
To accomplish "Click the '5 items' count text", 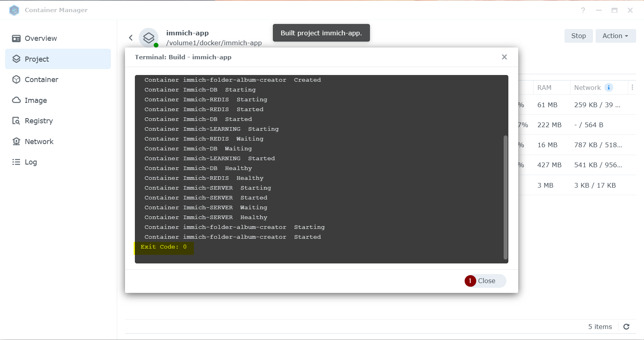I will click(x=600, y=327).
